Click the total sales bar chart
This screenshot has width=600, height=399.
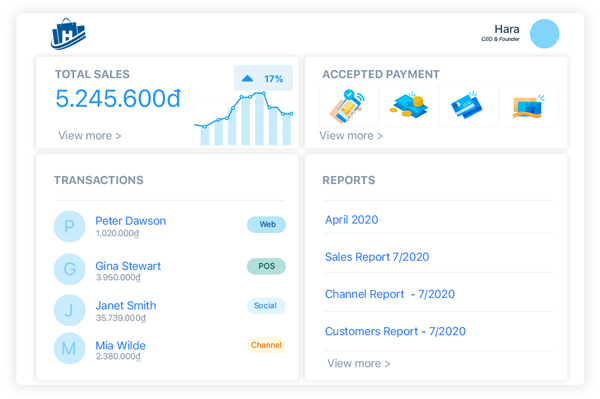click(x=244, y=119)
